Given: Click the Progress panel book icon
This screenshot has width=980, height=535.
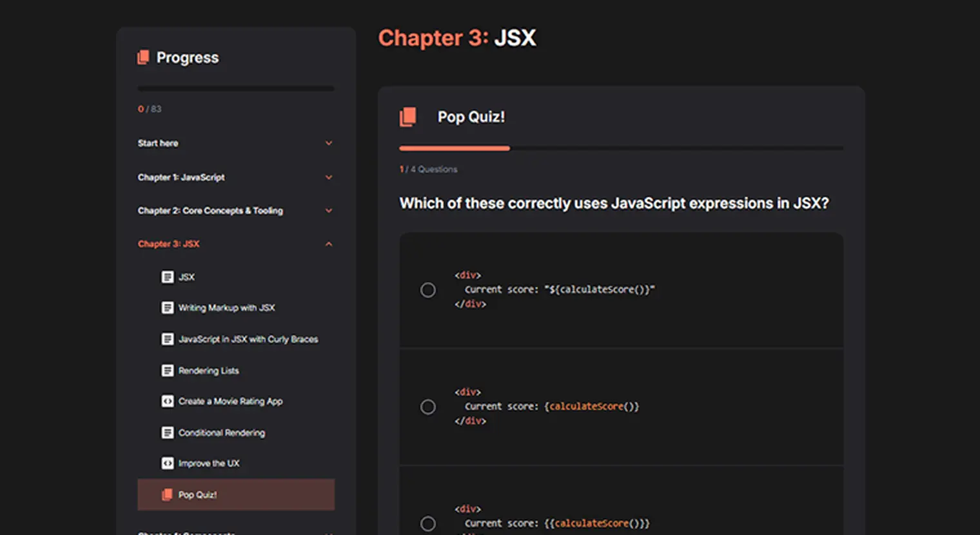Looking at the screenshot, I should 143,58.
